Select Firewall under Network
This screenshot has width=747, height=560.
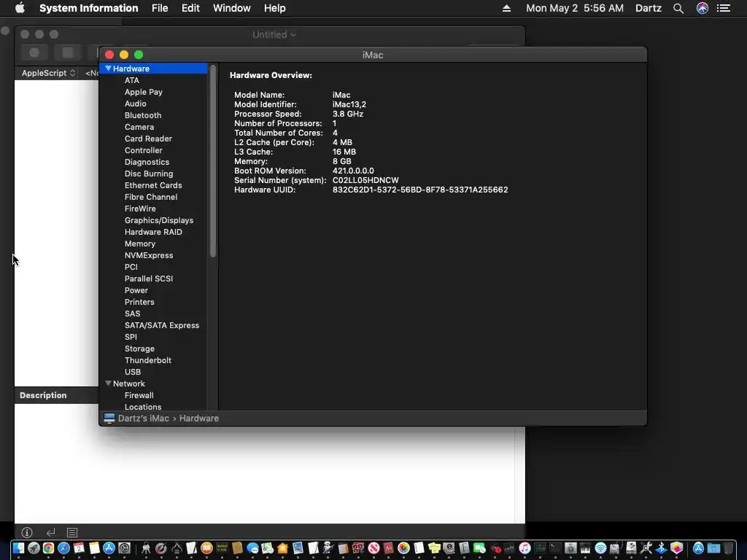pyautogui.click(x=139, y=395)
